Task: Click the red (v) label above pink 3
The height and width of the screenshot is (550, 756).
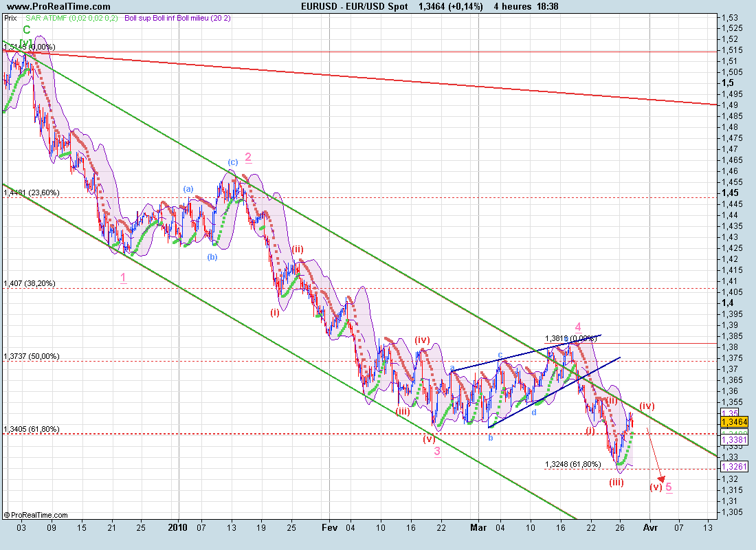Action: click(x=429, y=439)
